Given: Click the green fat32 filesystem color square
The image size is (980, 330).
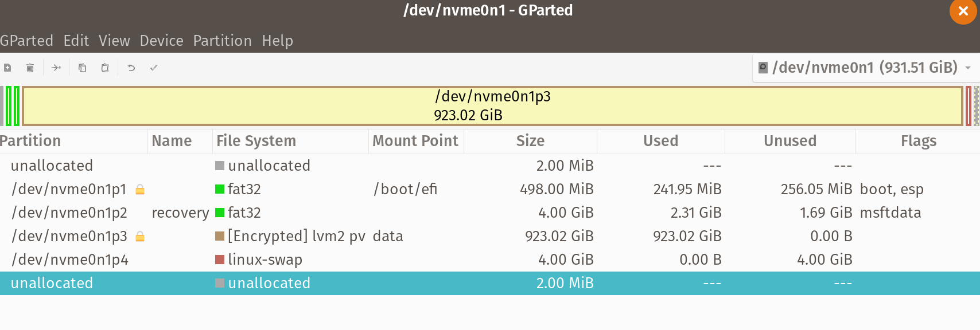Looking at the screenshot, I should tap(220, 189).
